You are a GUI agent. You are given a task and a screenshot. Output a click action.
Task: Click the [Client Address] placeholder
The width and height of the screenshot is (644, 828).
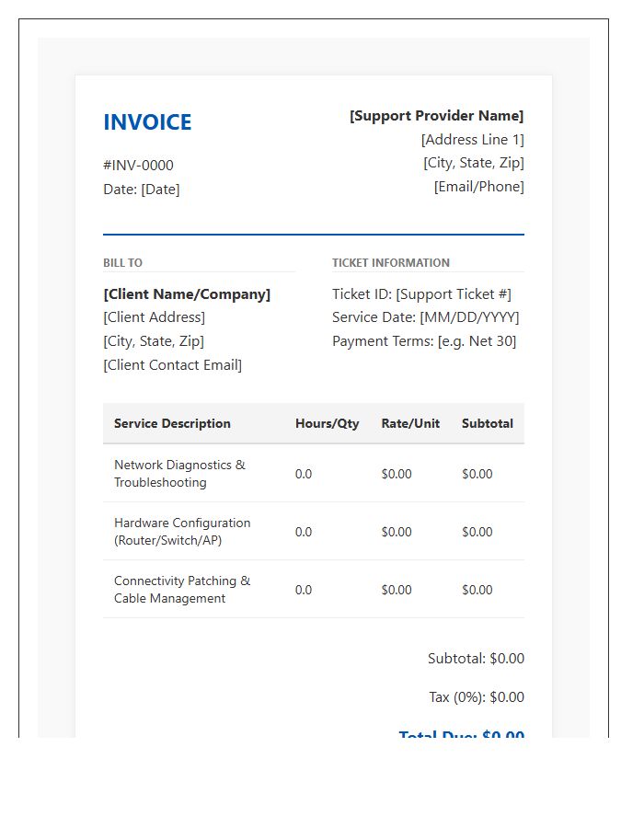(155, 317)
